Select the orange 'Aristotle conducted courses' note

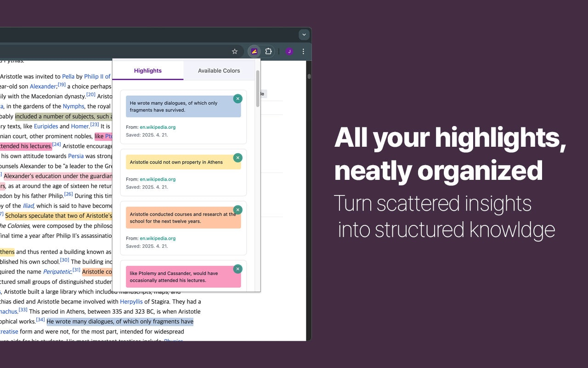point(183,218)
